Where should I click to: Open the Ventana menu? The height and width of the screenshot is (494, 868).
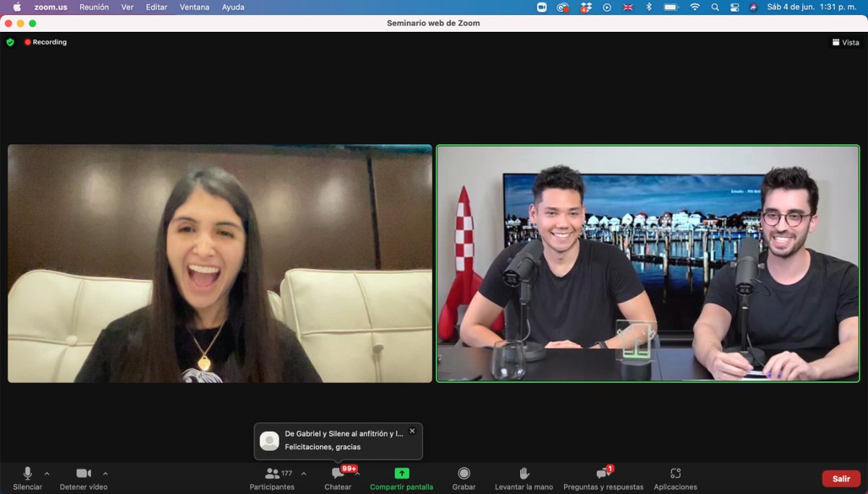coord(195,7)
